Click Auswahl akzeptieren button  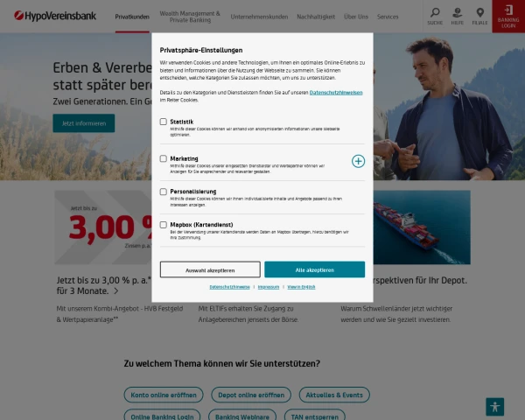[210, 269]
